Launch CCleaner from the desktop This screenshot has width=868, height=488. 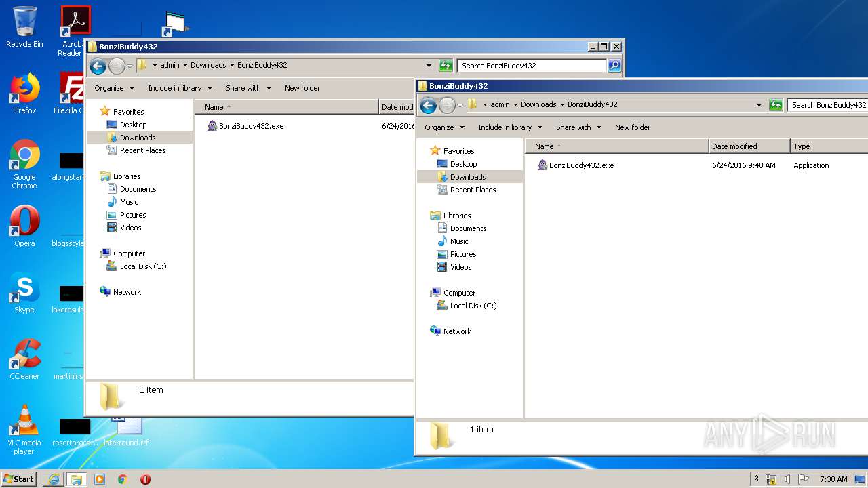point(24,359)
